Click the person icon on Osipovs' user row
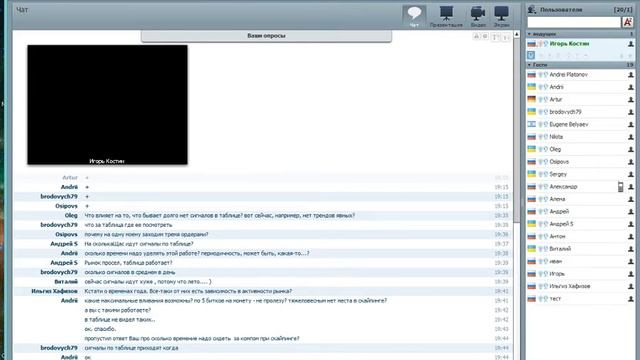Screen dimensions: 640x360 pyautogui.click(x=631, y=162)
